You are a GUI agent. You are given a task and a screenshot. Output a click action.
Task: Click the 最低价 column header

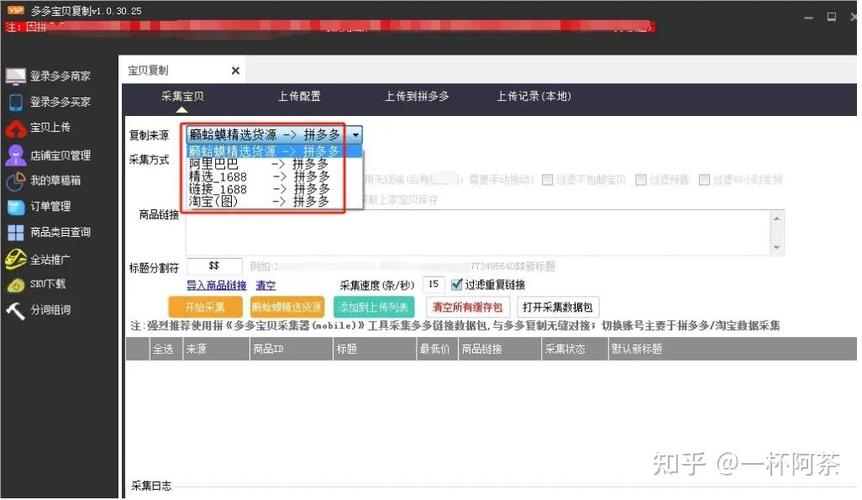(437, 349)
